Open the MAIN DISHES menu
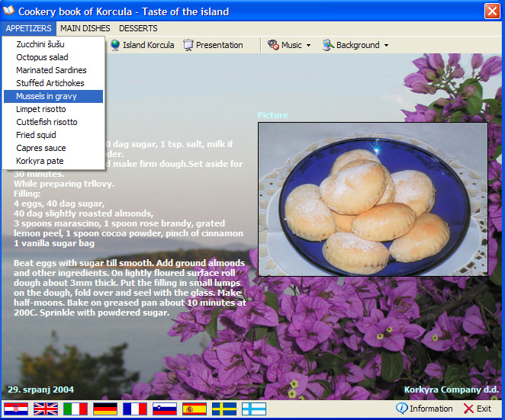The image size is (505, 420). [85, 28]
